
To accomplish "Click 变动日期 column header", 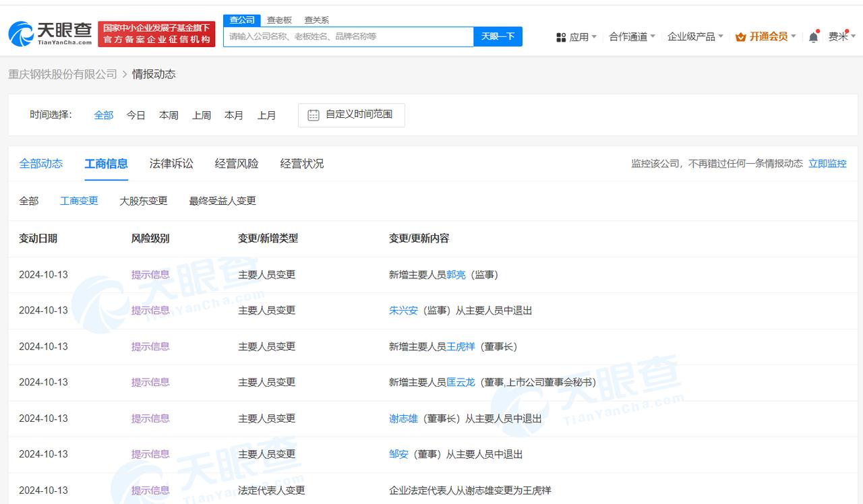I will coord(38,239).
